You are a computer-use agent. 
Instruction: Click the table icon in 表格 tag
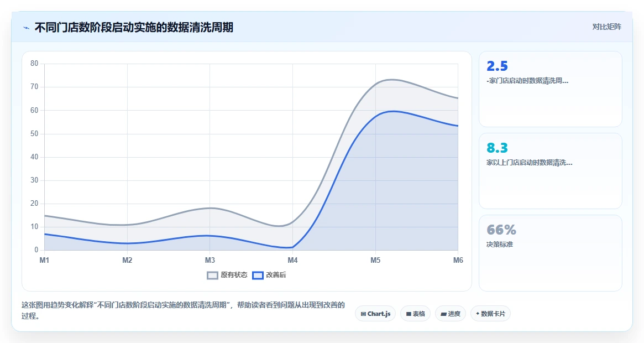click(x=409, y=314)
